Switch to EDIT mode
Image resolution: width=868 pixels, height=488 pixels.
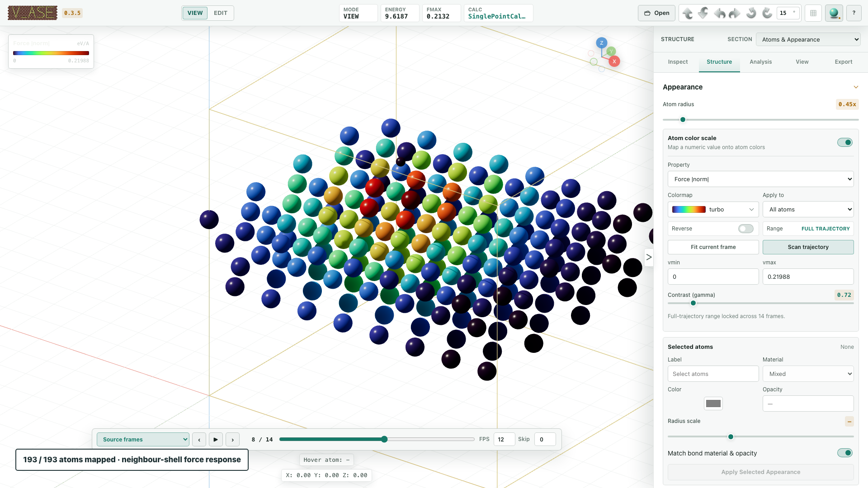point(221,13)
